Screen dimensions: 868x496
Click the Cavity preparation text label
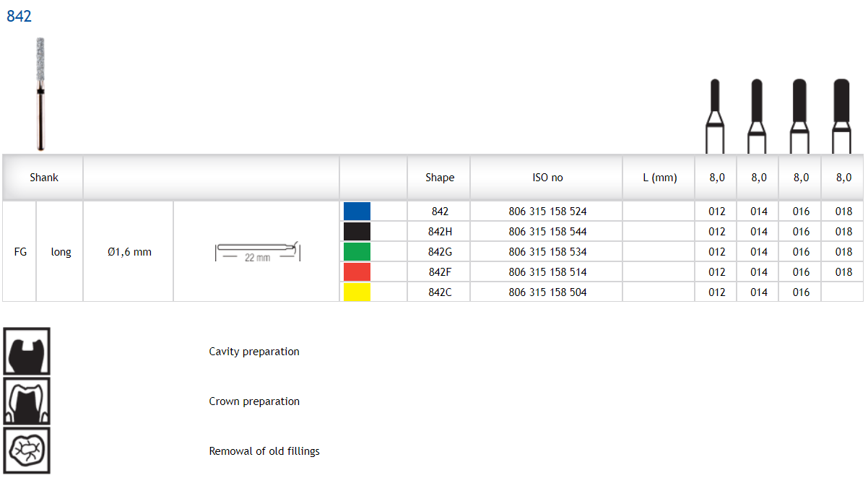(x=254, y=352)
